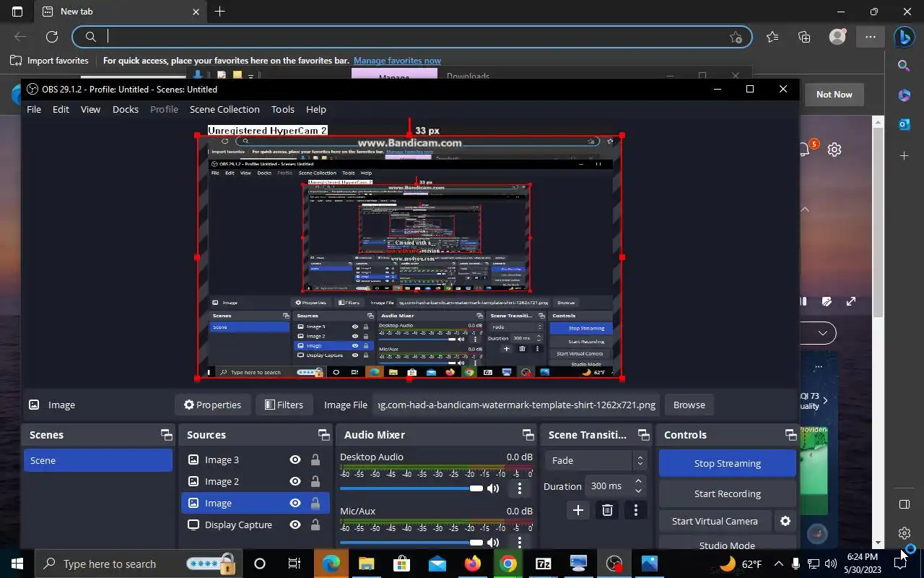
Task: Open Edge Collections icon
Action: (x=804, y=37)
